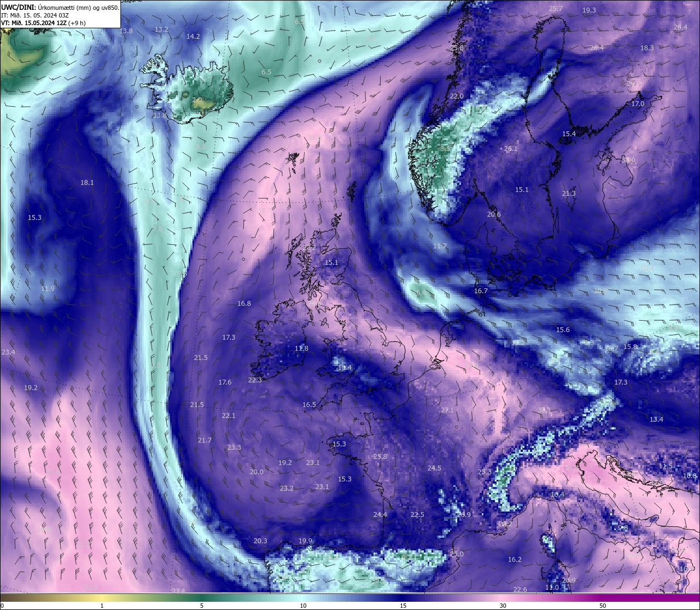Click the legend label '10'

[x=302, y=606]
